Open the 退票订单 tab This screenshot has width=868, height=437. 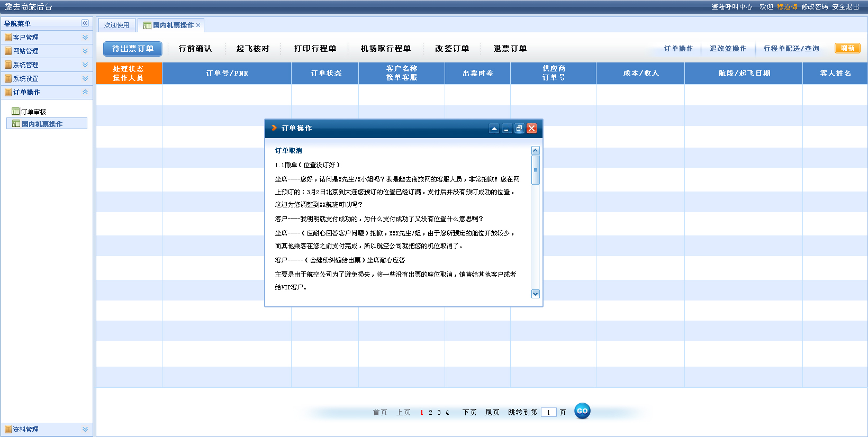pyautogui.click(x=510, y=49)
